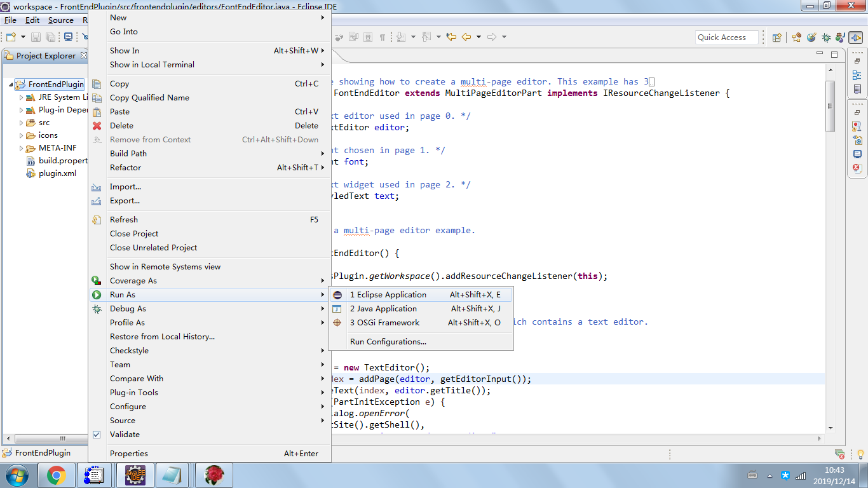The height and width of the screenshot is (488, 868).
Task: Open the Next Annotation dropdown arrow
Action: [413, 37]
